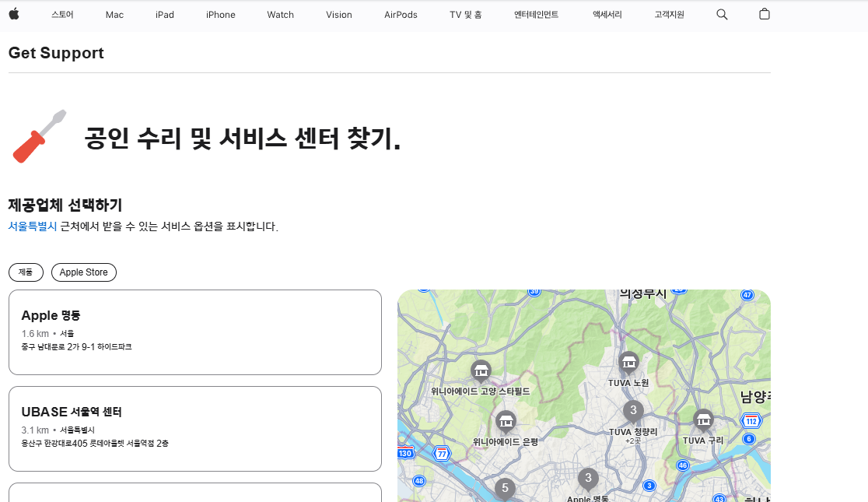Click the 제품 filter button

pyautogui.click(x=26, y=272)
